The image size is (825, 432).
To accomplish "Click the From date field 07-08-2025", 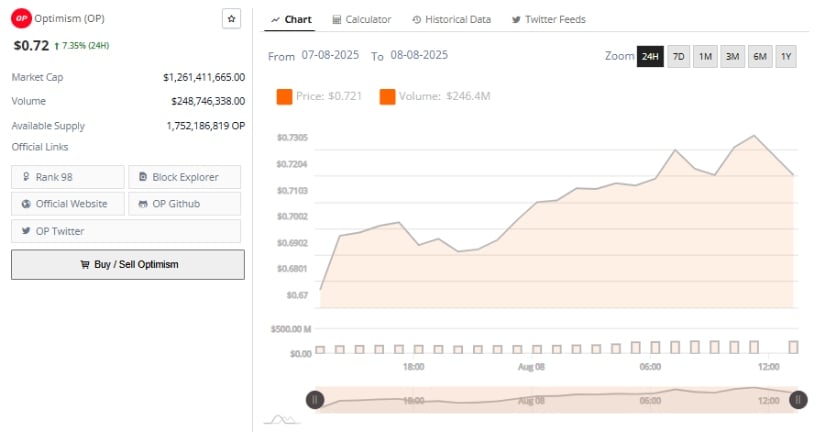I will coord(330,55).
